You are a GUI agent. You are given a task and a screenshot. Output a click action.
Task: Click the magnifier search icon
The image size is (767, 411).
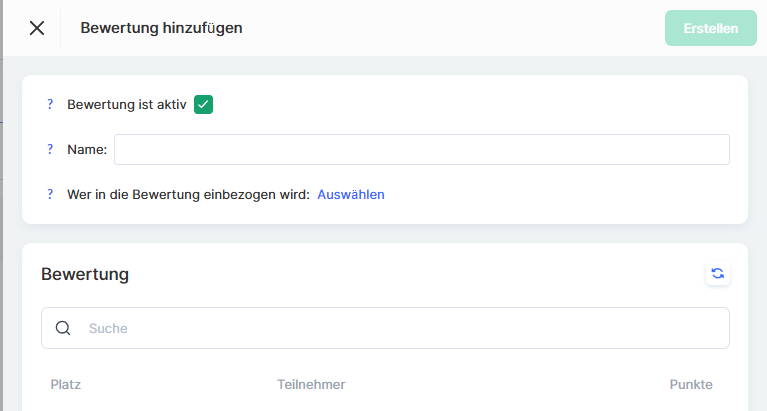tap(63, 328)
